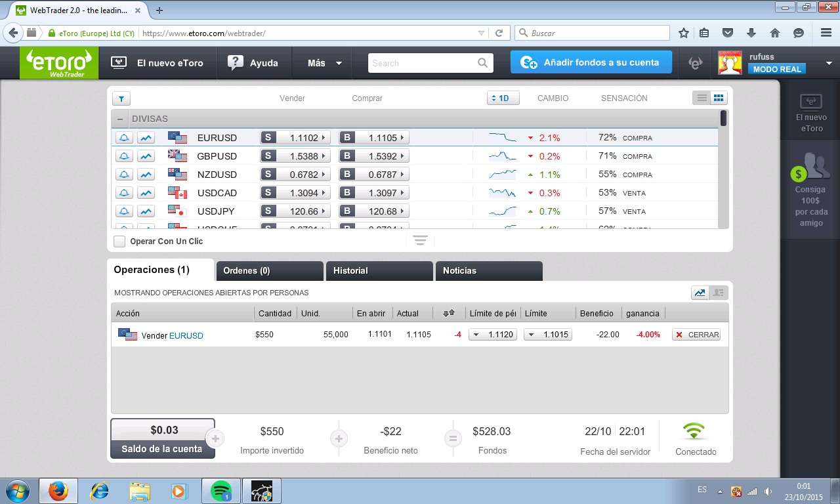Image resolution: width=840 pixels, height=504 pixels.
Task: Enable Operar Con Un Clic checkbox
Action: tap(119, 241)
